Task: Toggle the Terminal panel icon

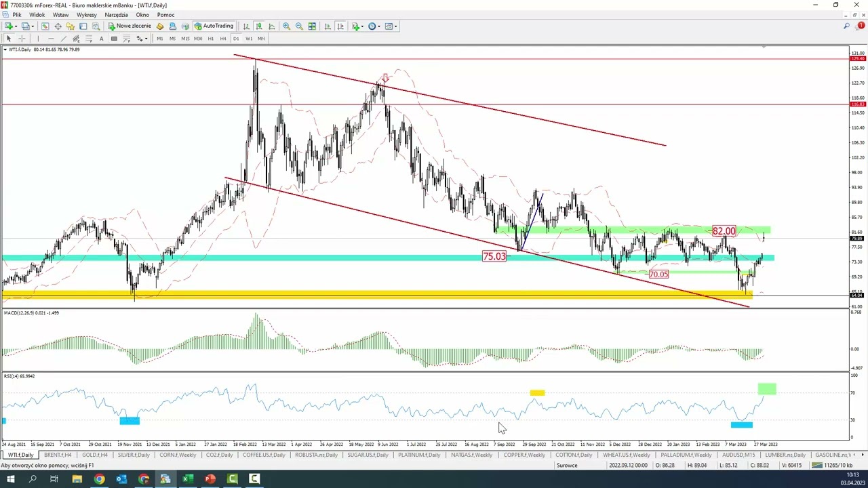Action: (x=83, y=26)
